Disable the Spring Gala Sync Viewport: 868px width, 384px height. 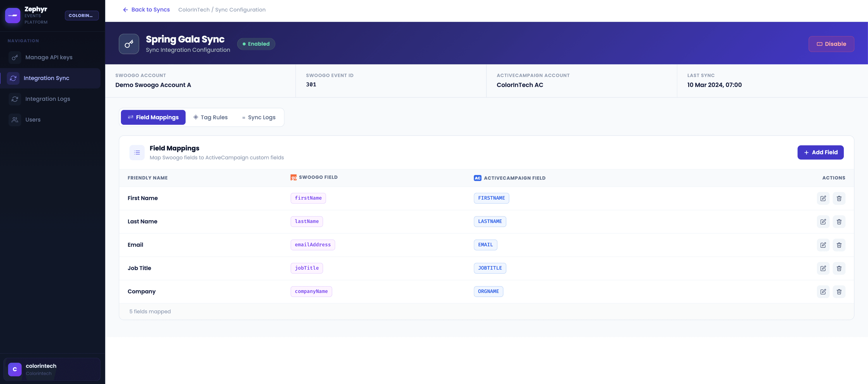pyautogui.click(x=831, y=44)
